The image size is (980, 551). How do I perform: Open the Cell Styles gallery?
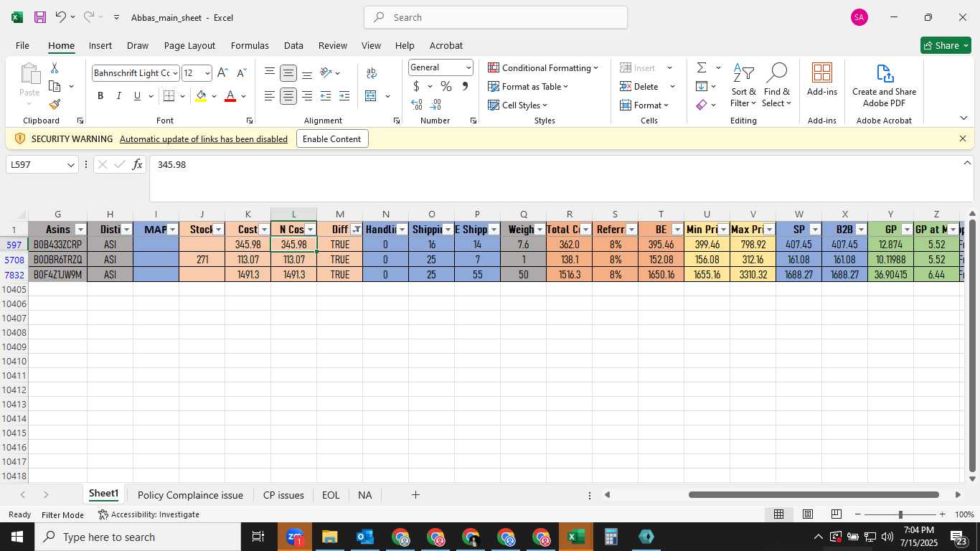[x=517, y=105]
